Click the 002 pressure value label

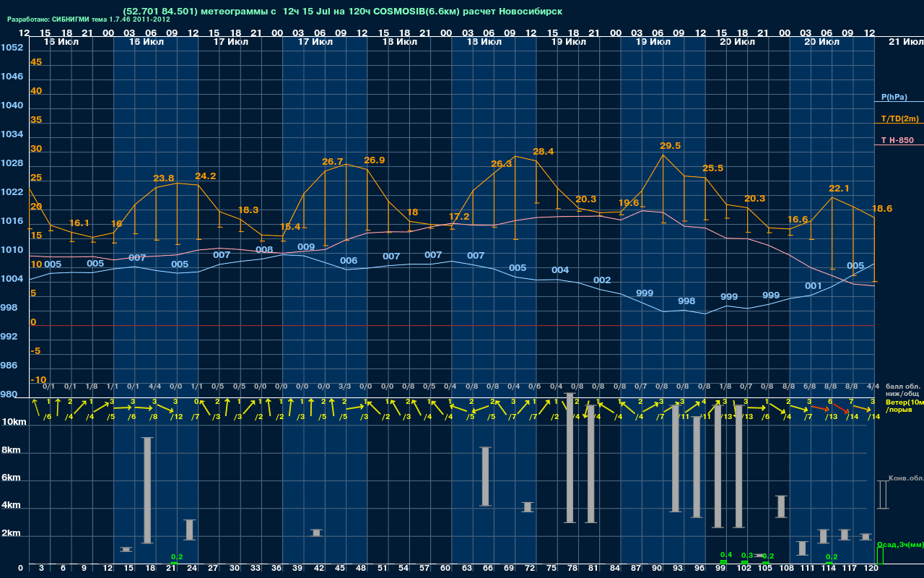(602, 280)
